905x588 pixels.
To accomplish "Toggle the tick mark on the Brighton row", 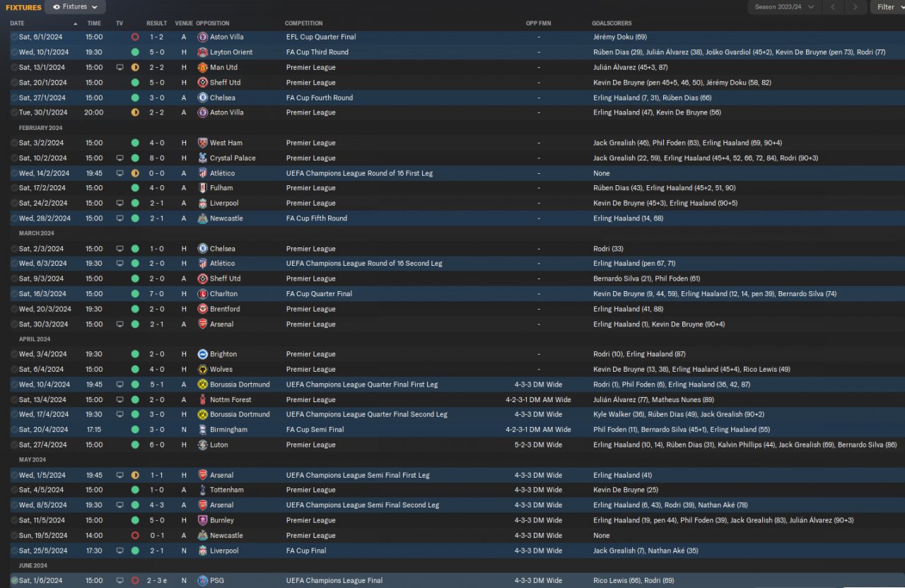I will tap(14, 354).
